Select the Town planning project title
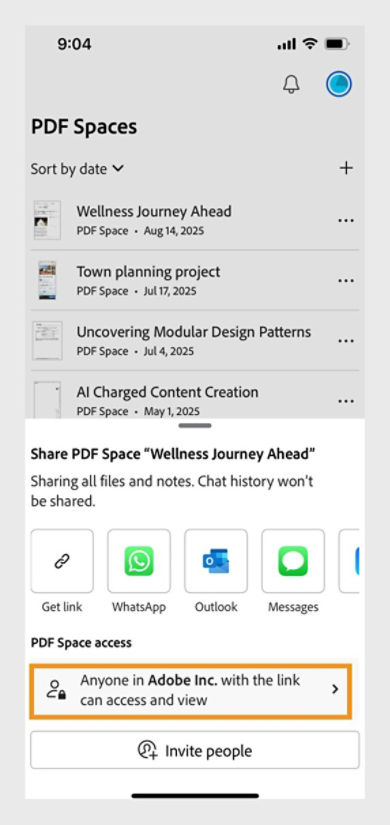The image size is (390, 825). pos(148,272)
